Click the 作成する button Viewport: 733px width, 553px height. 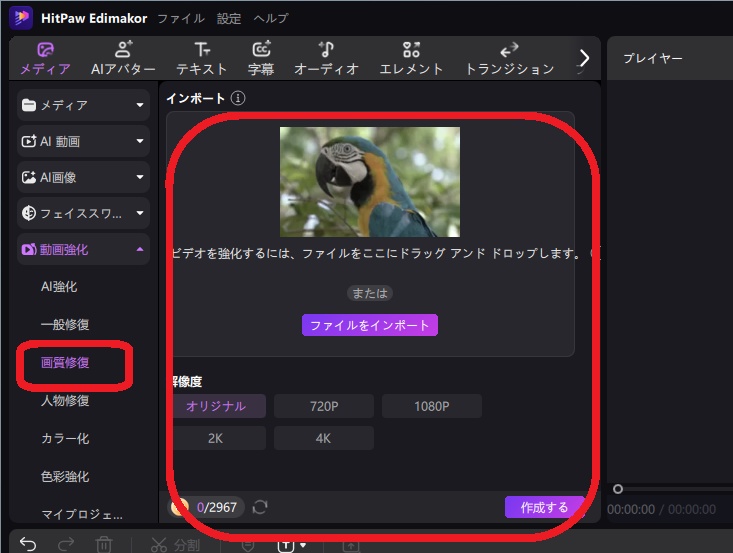pos(545,507)
